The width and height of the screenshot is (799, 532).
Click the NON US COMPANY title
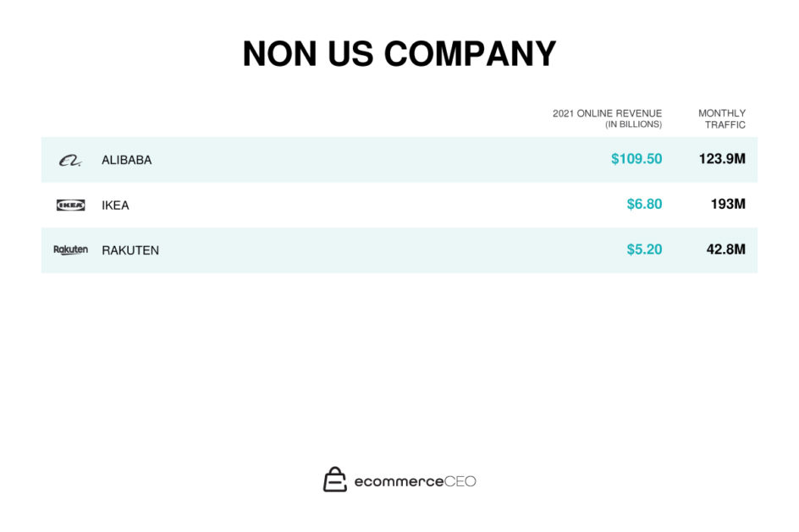click(399, 54)
